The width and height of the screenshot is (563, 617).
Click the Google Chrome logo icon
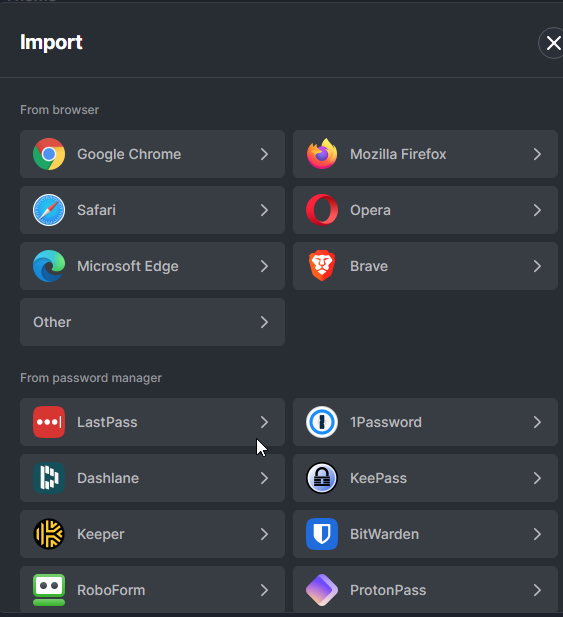point(49,154)
